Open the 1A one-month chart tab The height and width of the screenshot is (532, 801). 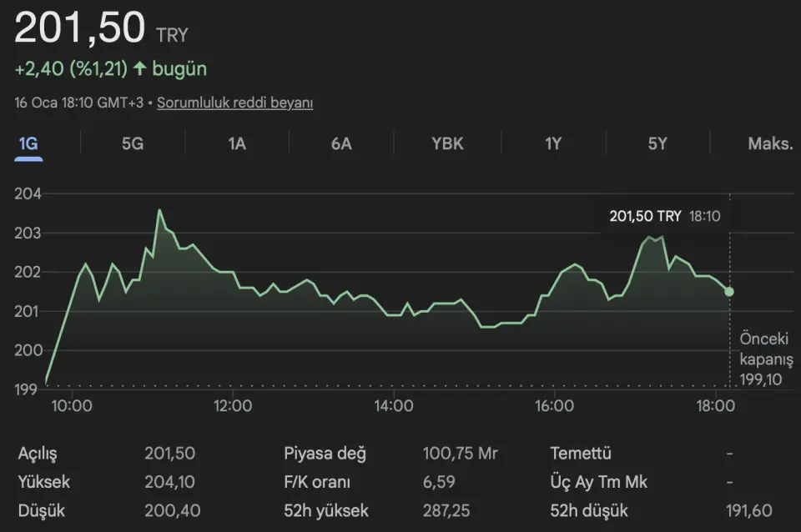tap(237, 143)
